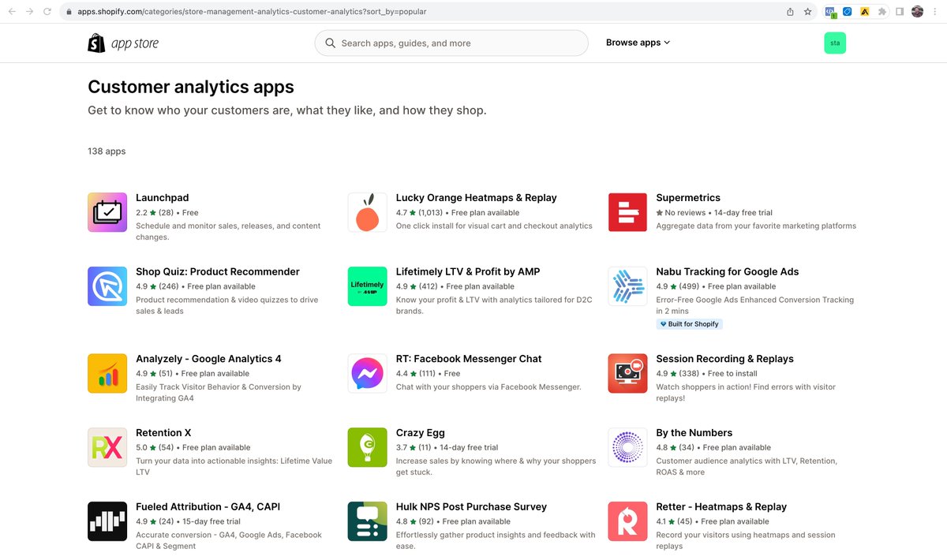Viewport: 947px width, 560px height.
Task: Open the Session Recording & Replays icon
Action: (628, 373)
